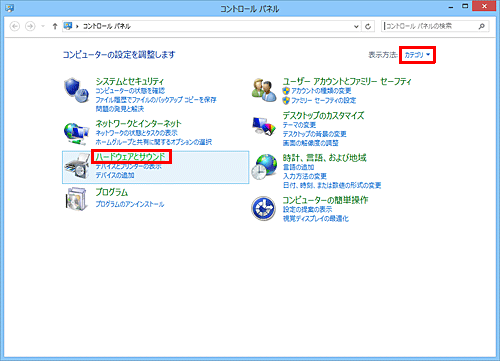Screen dimensions: 500x361
Task: Click 言語の追加 link
Action: click(x=298, y=167)
